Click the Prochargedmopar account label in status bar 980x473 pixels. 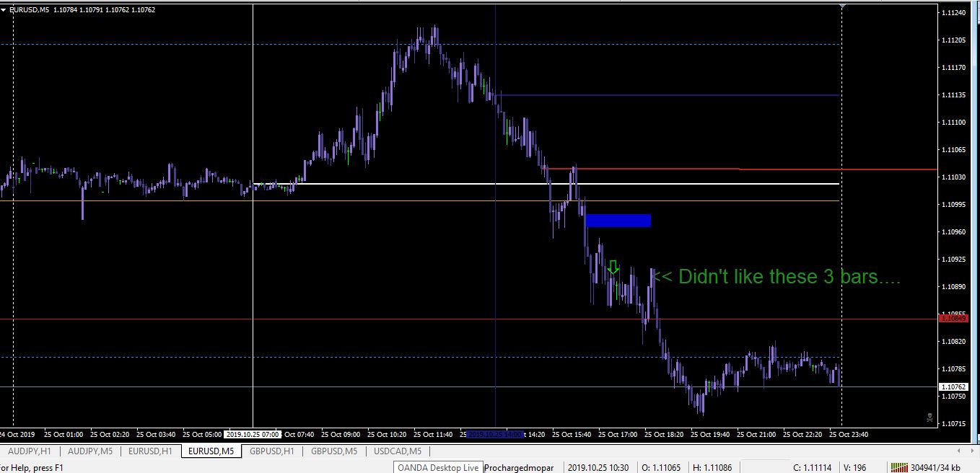(x=519, y=467)
